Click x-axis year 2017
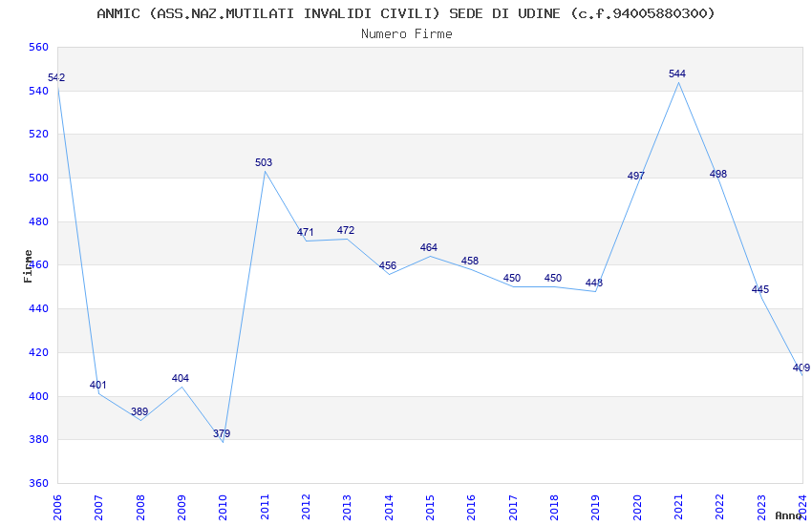 [x=513, y=507]
